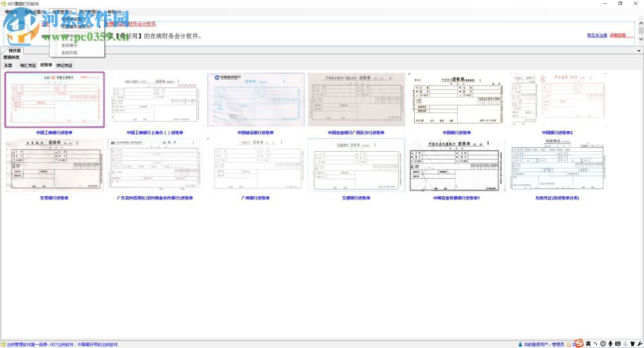Click the shirt skin icon in IME bar

632,344
